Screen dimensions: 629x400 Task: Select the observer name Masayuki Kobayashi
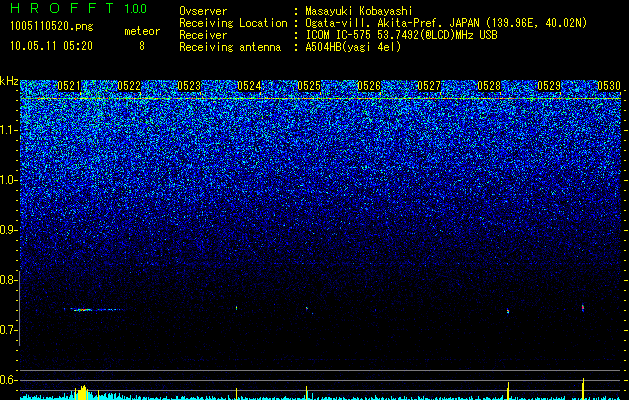(x=358, y=11)
